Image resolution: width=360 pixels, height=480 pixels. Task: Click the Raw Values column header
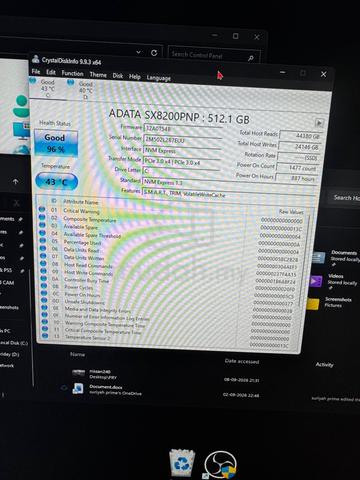tap(291, 212)
